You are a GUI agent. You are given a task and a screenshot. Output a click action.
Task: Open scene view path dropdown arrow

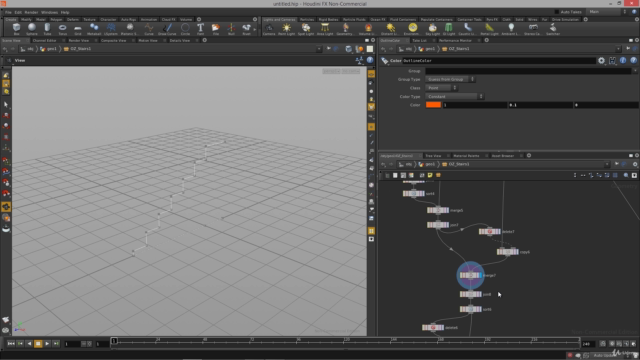tap(319, 49)
